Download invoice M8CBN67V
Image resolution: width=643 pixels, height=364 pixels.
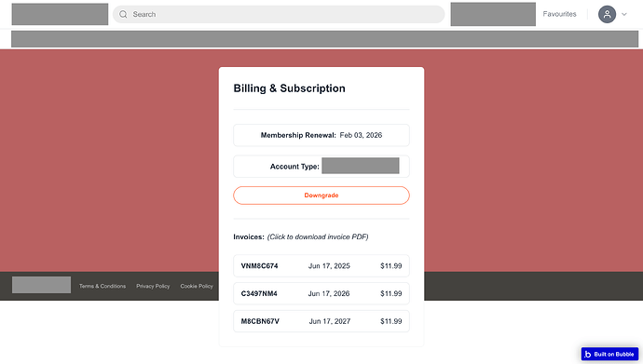coord(321,321)
